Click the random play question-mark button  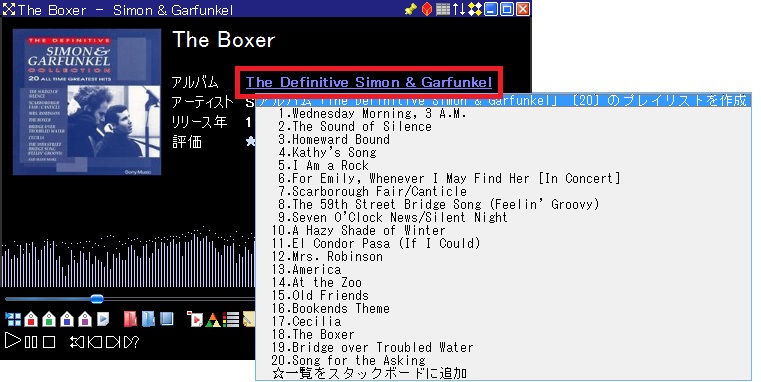[131, 342]
